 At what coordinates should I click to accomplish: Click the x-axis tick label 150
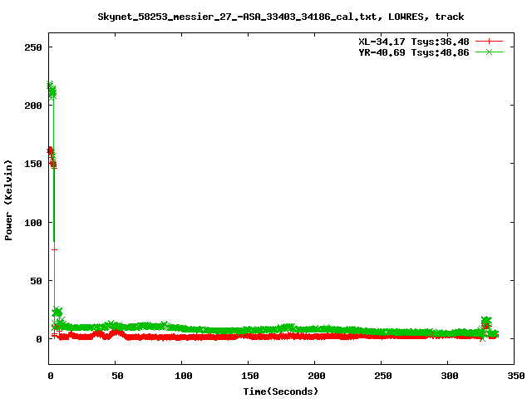(x=250, y=376)
